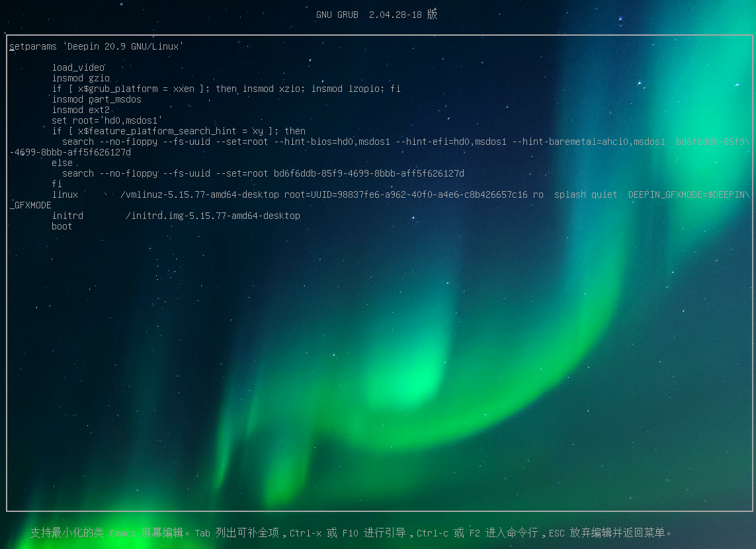This screenshot has width=756, height=549.
Task: Click the second search --no-floppy line's UUID
Action: [369, 174]
